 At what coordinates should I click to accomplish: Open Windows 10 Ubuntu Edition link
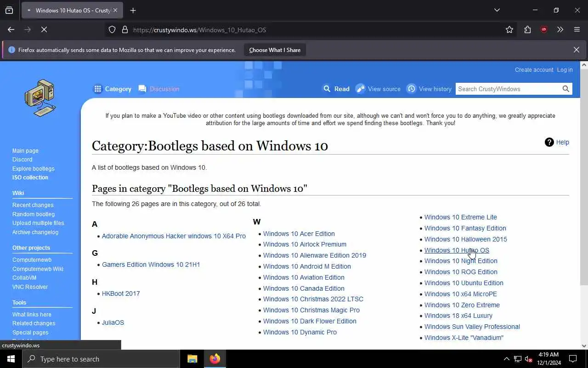click(464, 283)
